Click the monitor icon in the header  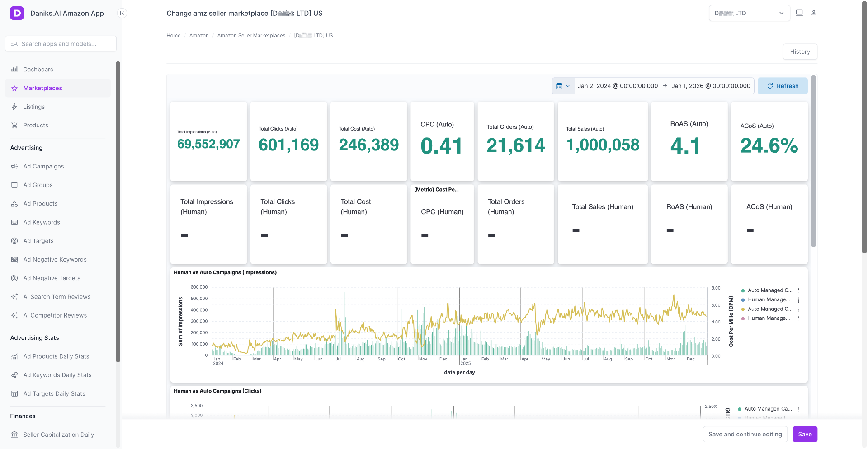click(x=799, y=13)
